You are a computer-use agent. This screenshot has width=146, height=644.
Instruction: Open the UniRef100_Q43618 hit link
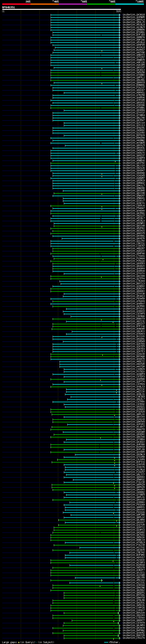pos(133,15)
